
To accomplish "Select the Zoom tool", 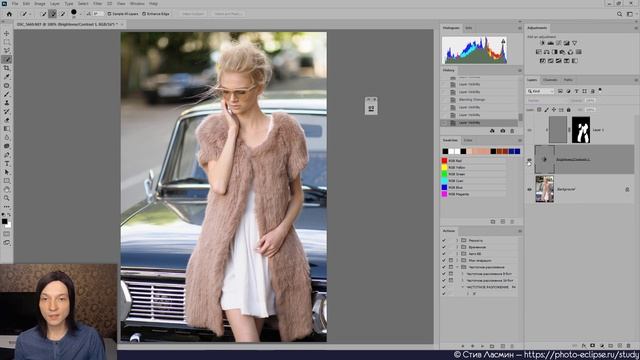I will [7, 198].
